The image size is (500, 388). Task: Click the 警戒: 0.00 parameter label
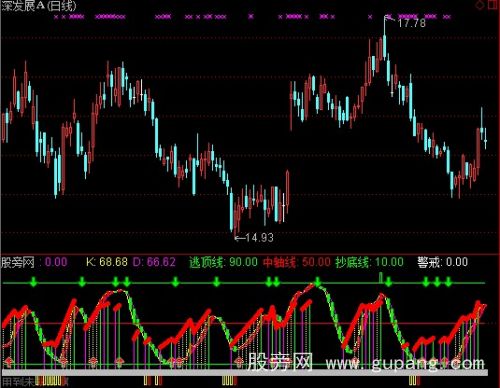point(443,262)
